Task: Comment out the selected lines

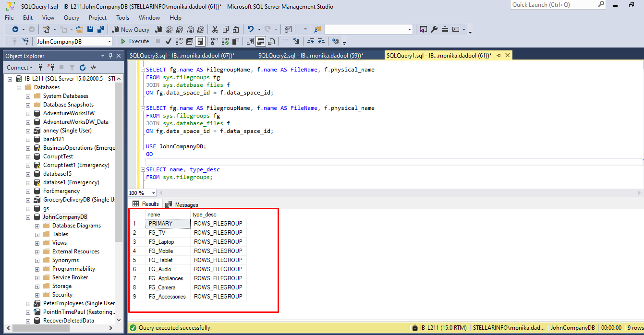Action: [x=286, y=41]
